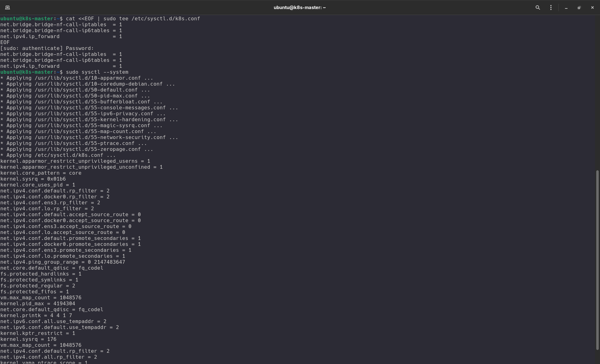Restore down the terminal window

(x=579, y=7)
